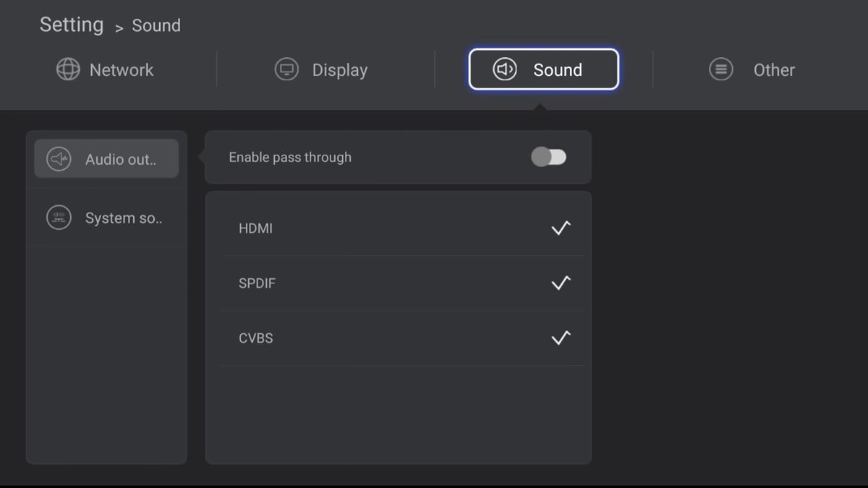Open System sound in the sidebar

pyautogui.click(x=123, y=218)
